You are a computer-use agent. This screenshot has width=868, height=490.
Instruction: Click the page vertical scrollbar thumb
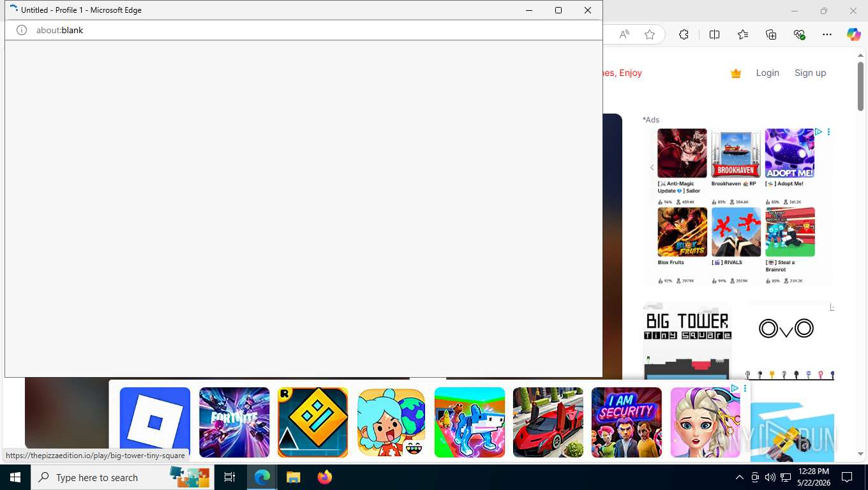860,86
